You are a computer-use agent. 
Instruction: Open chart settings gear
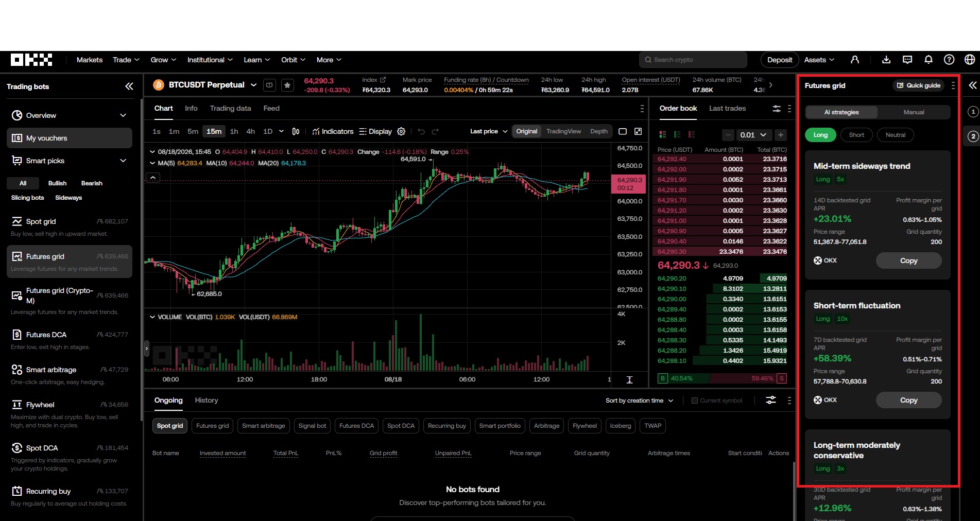401,131
